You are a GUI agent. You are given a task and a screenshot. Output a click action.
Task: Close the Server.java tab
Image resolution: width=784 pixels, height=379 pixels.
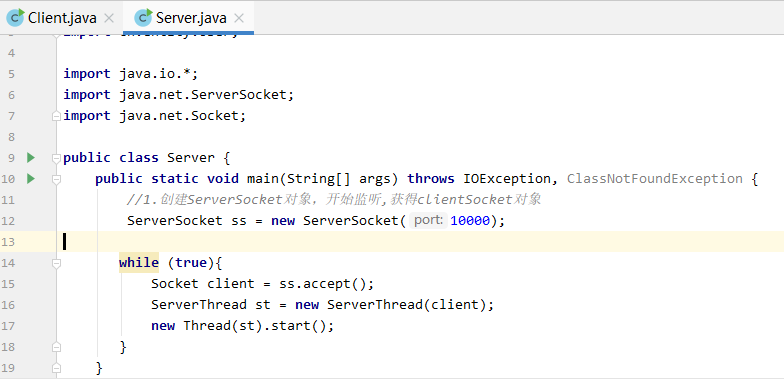pyautogui.click(x=239, y=18)
